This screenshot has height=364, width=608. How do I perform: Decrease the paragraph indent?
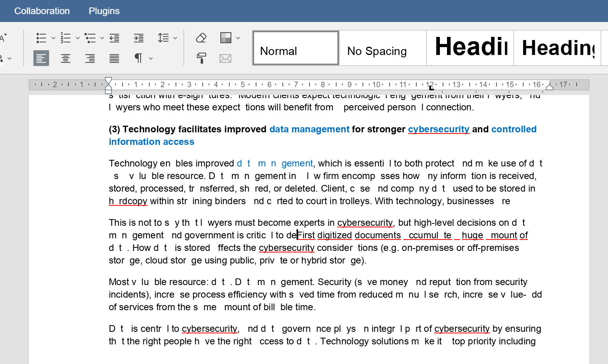click(114, 38)
